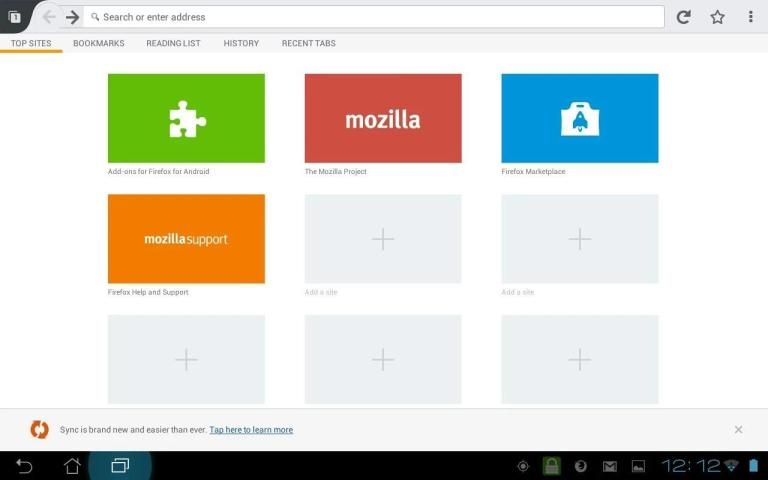This screenshot has width=768, height=480.
Task: Show the Recent Tabs panel
Action: pyautogui.click(x=308, y=43)
